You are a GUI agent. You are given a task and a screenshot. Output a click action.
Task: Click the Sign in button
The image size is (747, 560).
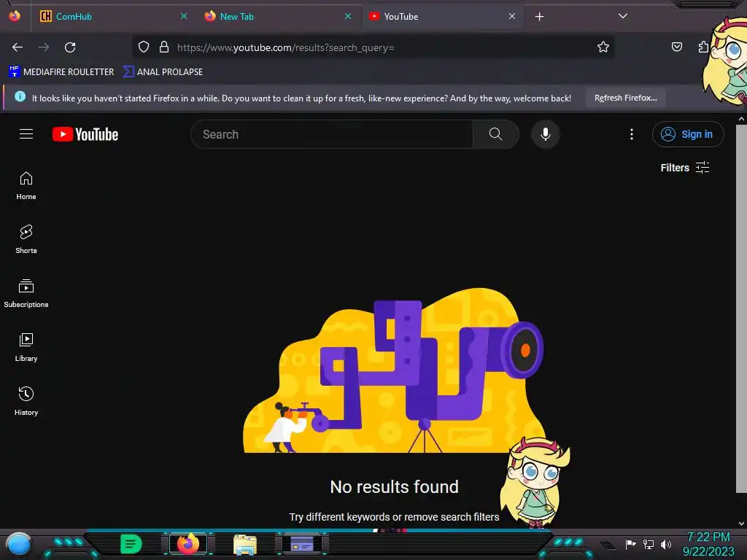point(688,134)
